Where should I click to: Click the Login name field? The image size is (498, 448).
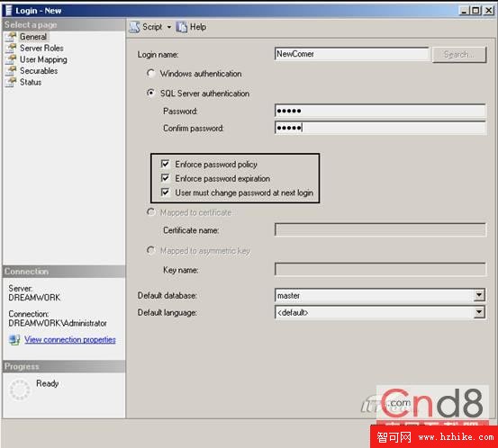351,54
